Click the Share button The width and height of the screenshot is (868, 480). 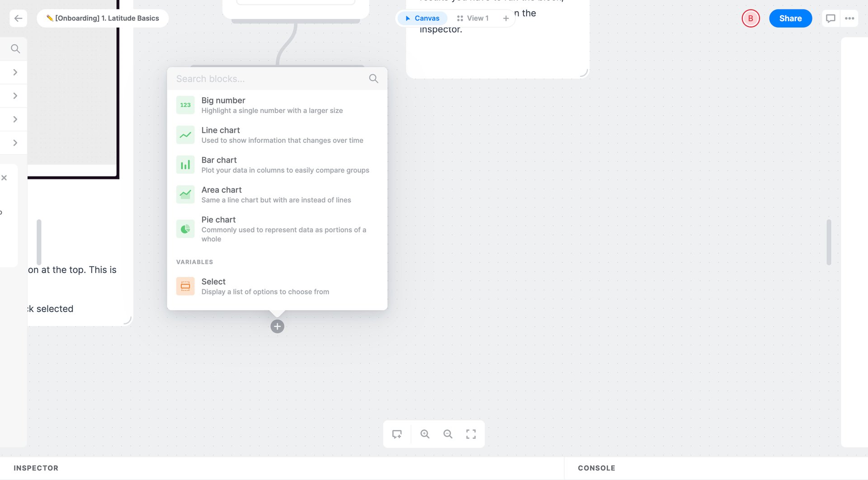tap(790, 18)
